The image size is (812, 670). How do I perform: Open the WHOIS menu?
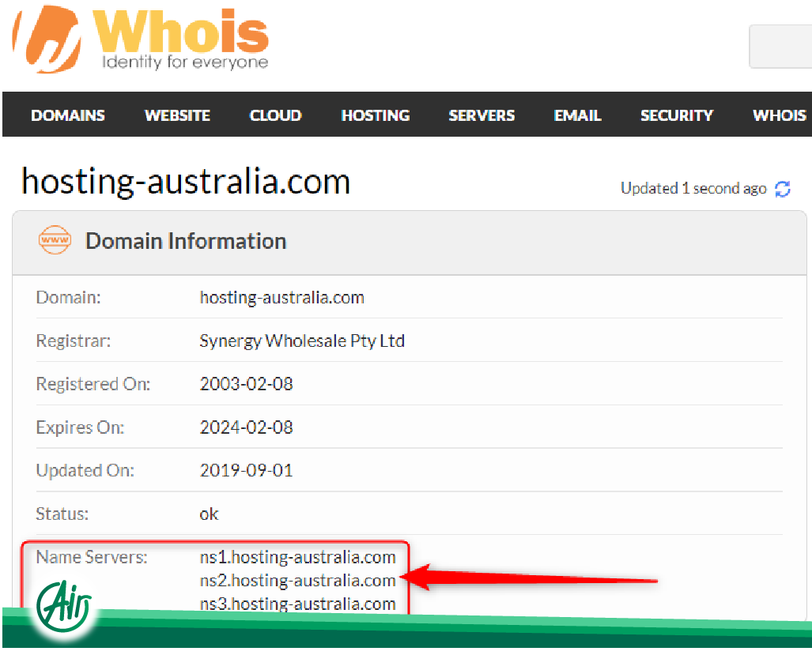pos(780,115)
